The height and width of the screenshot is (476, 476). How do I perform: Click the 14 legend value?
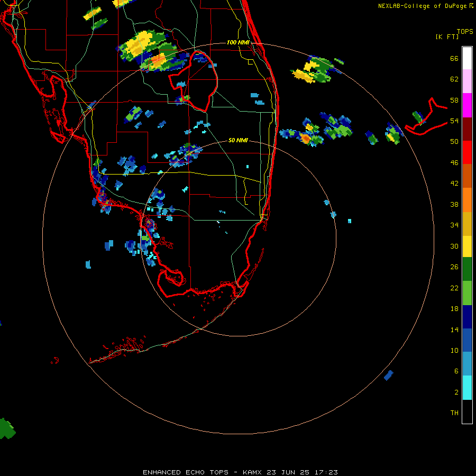click(x=454, y=329)
